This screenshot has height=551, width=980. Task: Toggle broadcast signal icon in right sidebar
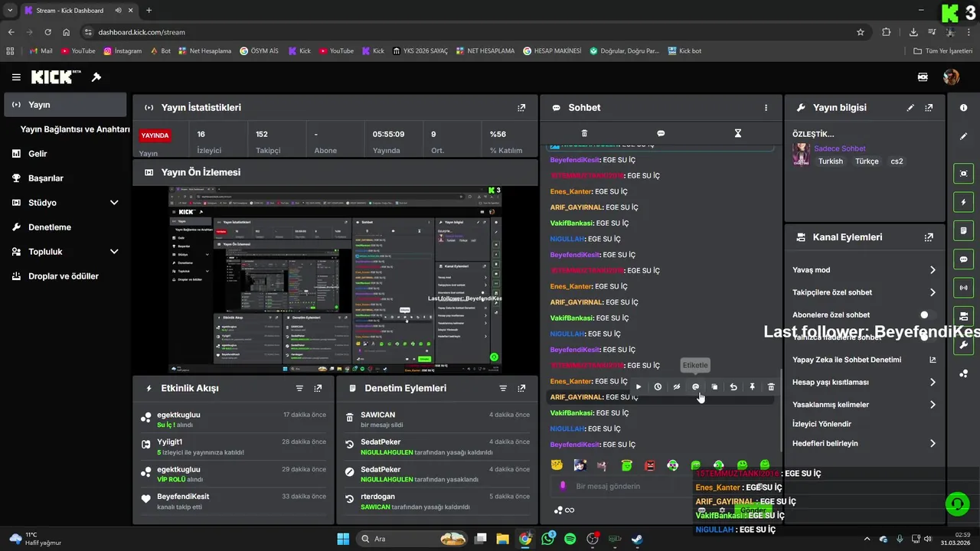click(x=963, y=288)
